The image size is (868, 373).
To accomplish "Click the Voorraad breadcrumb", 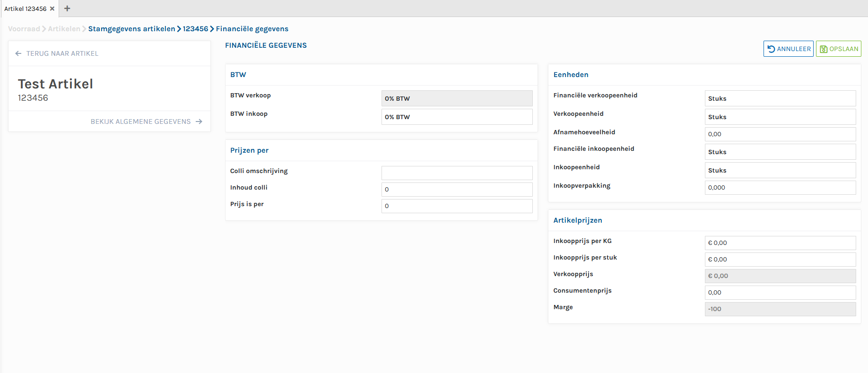I will 24,29.
